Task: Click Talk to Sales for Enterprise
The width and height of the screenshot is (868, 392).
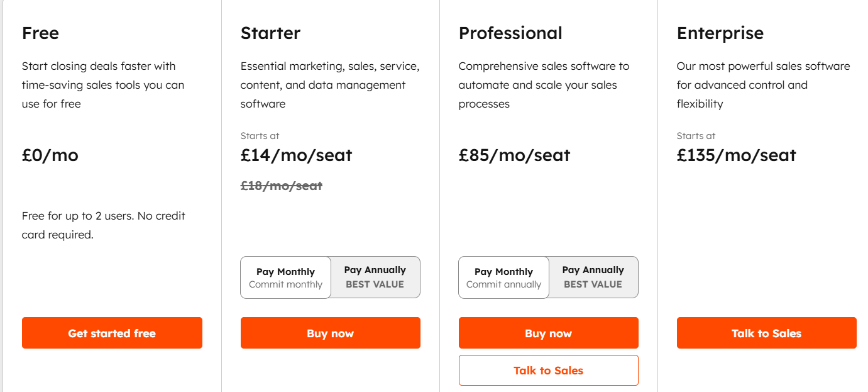Action: (766, 333)
